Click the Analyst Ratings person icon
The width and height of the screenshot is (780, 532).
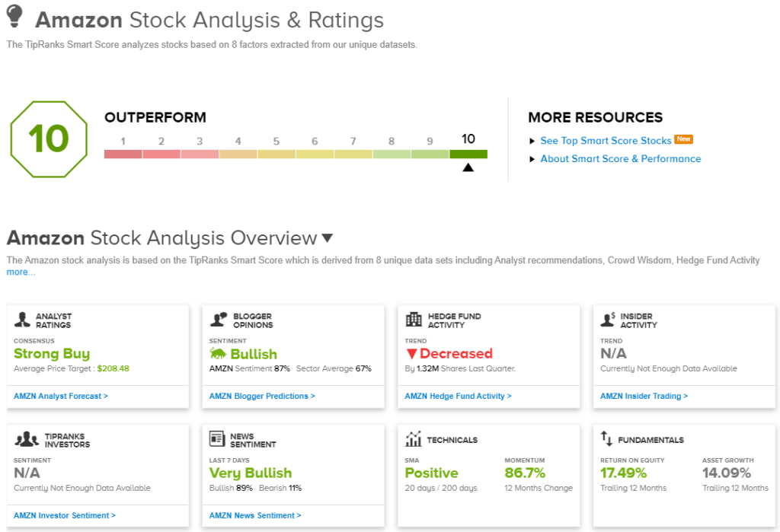coord(23,320)
